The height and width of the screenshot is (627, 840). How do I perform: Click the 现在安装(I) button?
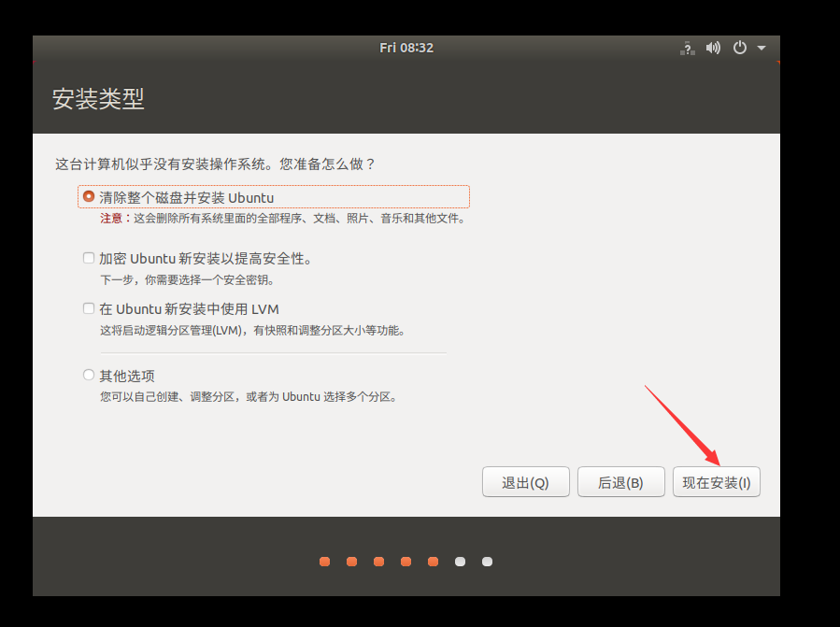[x=717, y=482]
